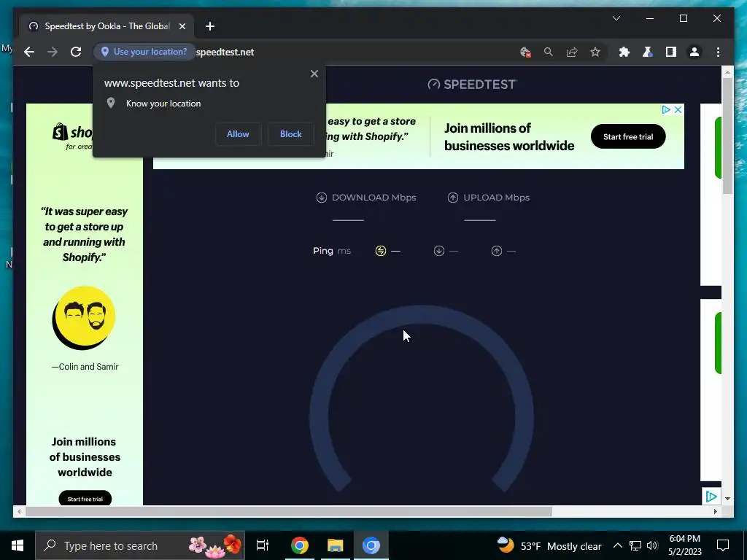Close the location permission popup
Image resolution: width=747 pixels, height=560 pixels.
314,74
